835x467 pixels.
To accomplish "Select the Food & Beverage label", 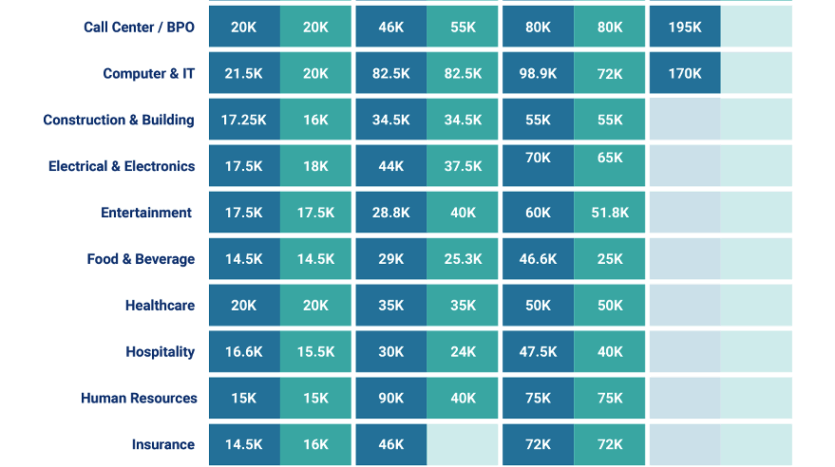I will (x=141, y=259).
